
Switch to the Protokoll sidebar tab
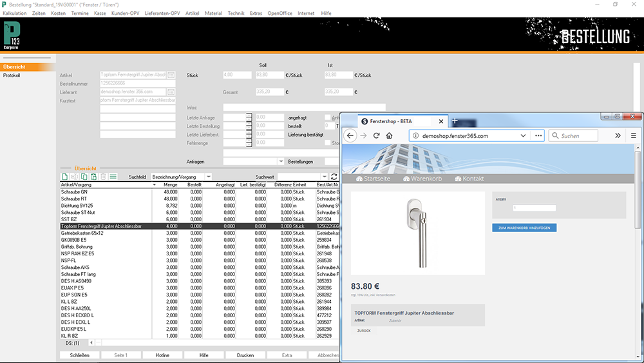click(12, 75)
